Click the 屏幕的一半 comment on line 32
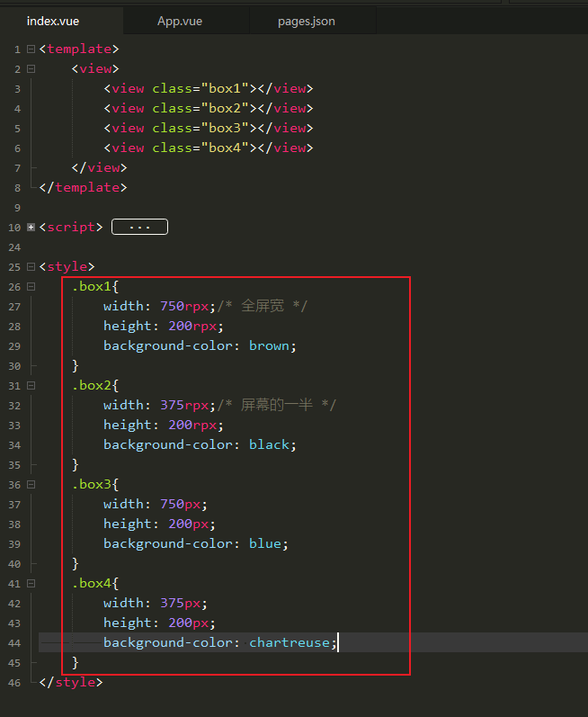The width and height of the screenshot is (588, 717). [276, 405]
